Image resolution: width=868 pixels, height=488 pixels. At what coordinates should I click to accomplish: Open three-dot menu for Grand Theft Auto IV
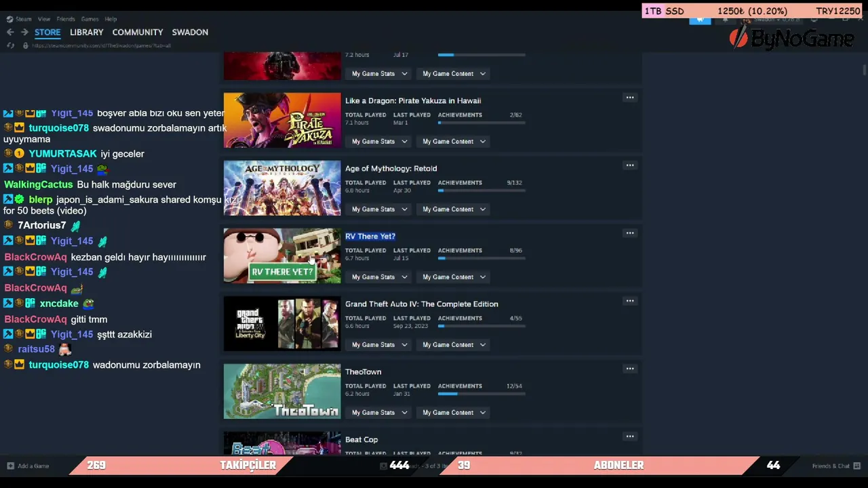(630, 301)
